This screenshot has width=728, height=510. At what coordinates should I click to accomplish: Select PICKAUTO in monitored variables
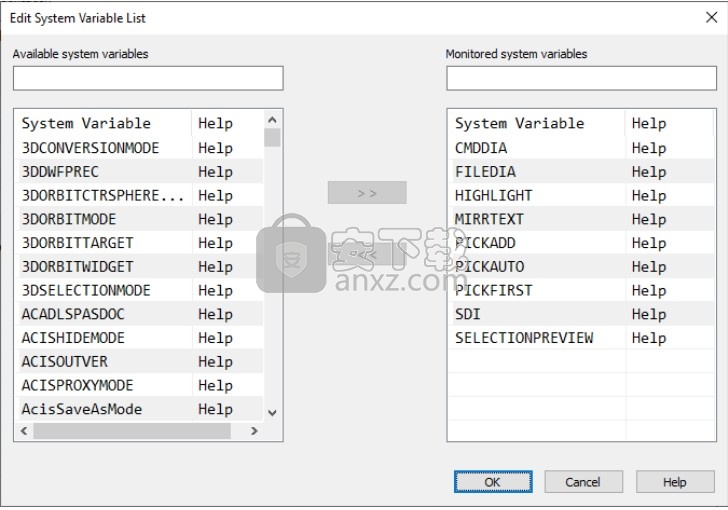[x=490, y=266]
